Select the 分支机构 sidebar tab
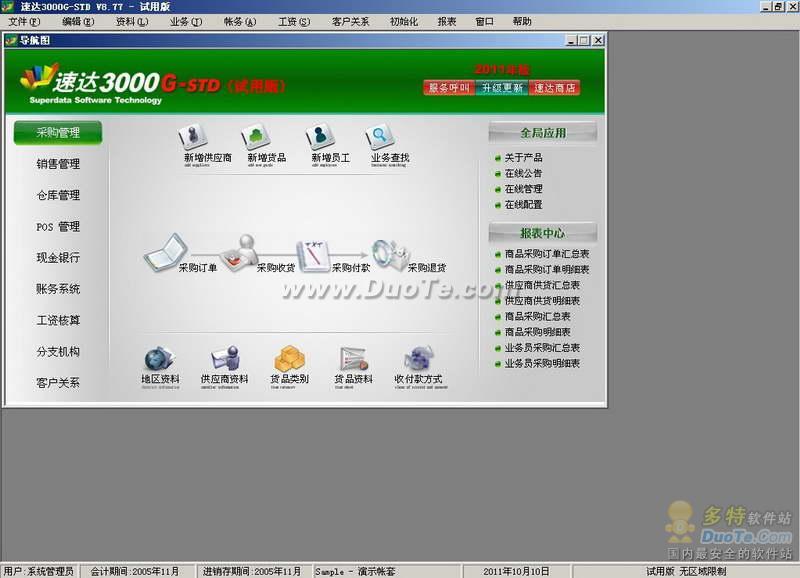Viewport: 800px width, 578px height. coord(58,351)
